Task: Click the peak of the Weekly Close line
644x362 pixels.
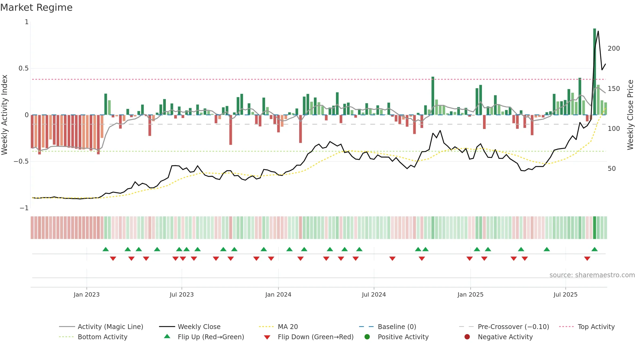Action: click(x=598, y=31)
